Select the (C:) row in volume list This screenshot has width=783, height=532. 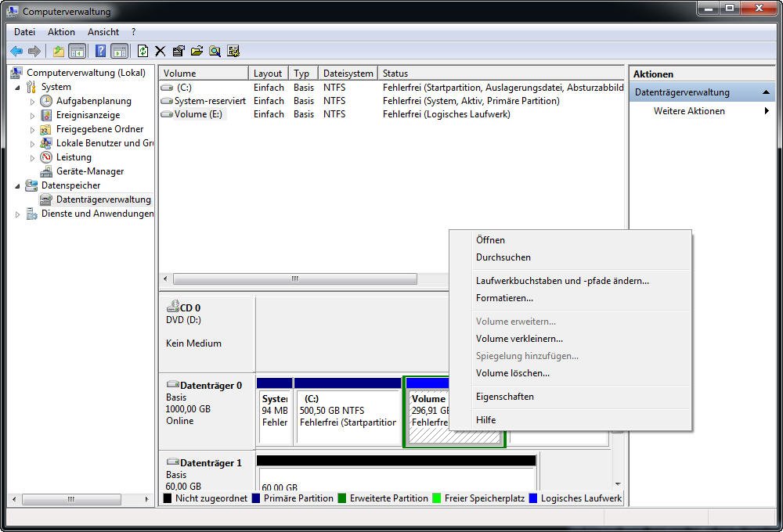pyautogui.click(x=392, y=88)
